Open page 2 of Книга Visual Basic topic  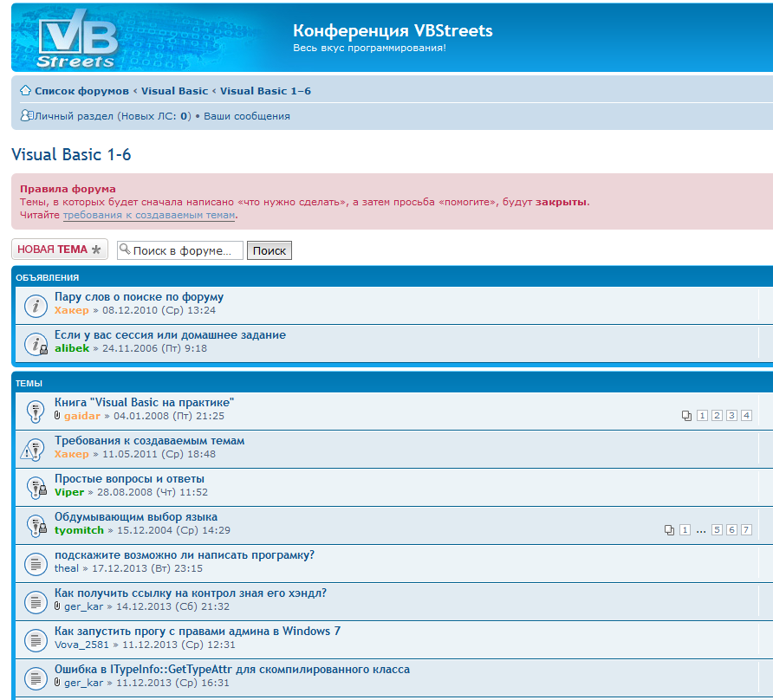[x=717, y=416]
